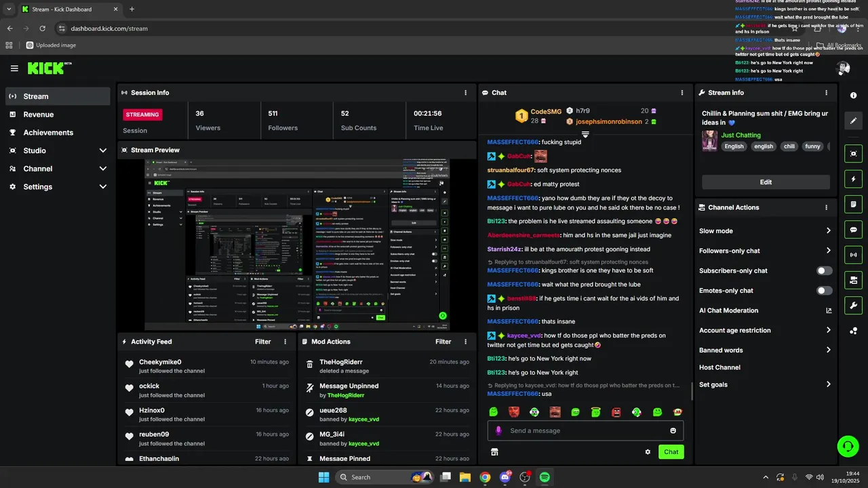Open chat settings gear next to Chat button

[648, 452]
